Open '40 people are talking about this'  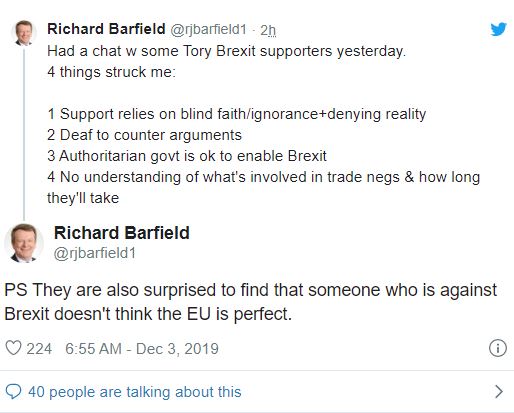(135, 392)
